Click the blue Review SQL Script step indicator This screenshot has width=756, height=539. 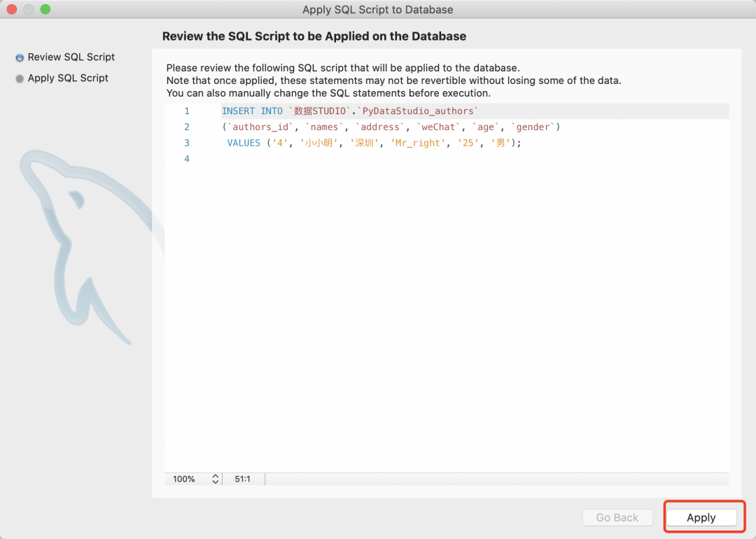tap(20, 58)
